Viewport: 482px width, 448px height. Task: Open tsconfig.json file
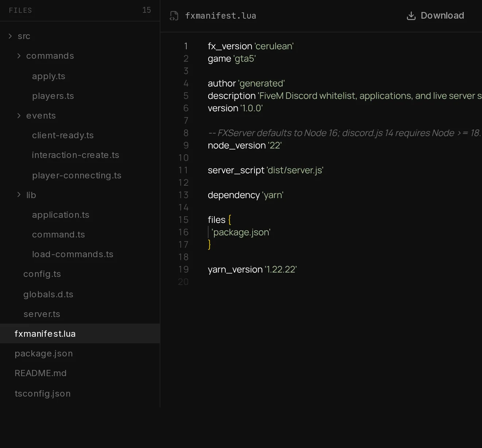click(x=43, y=394)
